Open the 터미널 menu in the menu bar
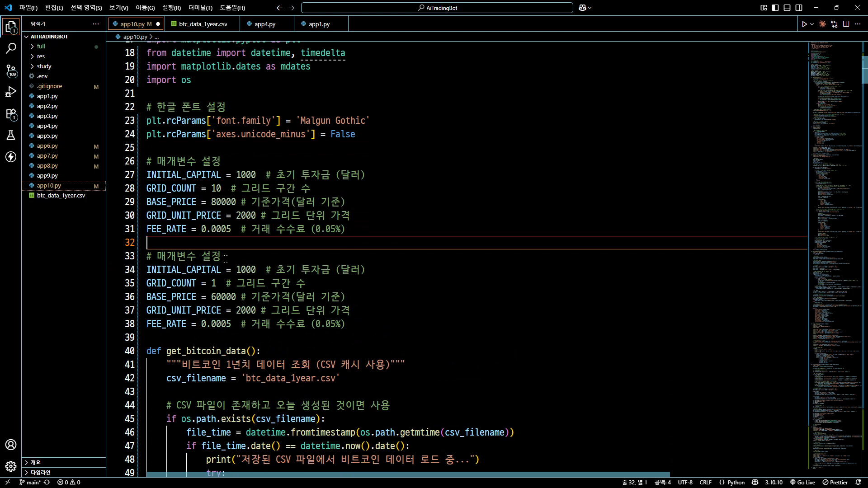The width and height of the screenshot is (868, 488). [200, 8]
